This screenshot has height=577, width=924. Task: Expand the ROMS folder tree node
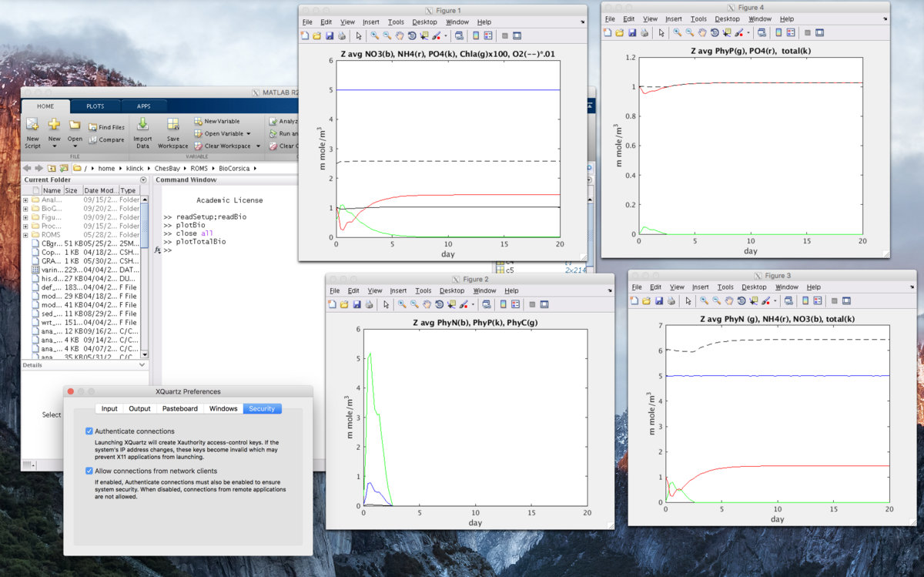(x=25, y=235)
